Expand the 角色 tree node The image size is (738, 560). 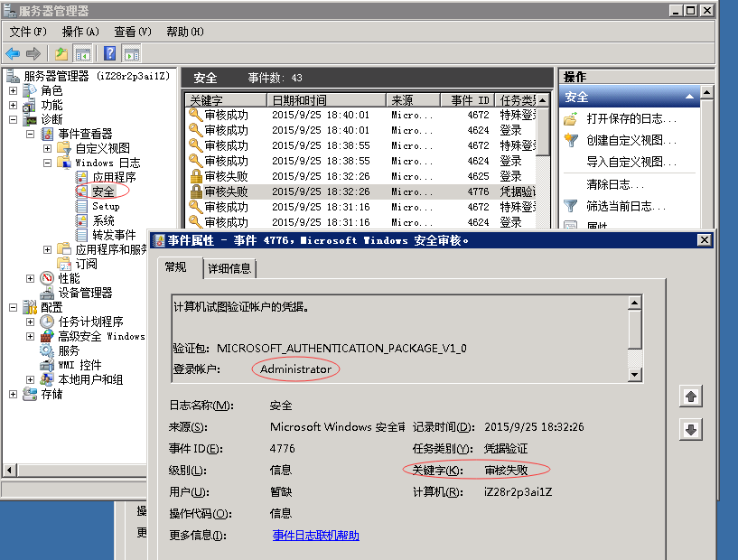pos(14,90)
